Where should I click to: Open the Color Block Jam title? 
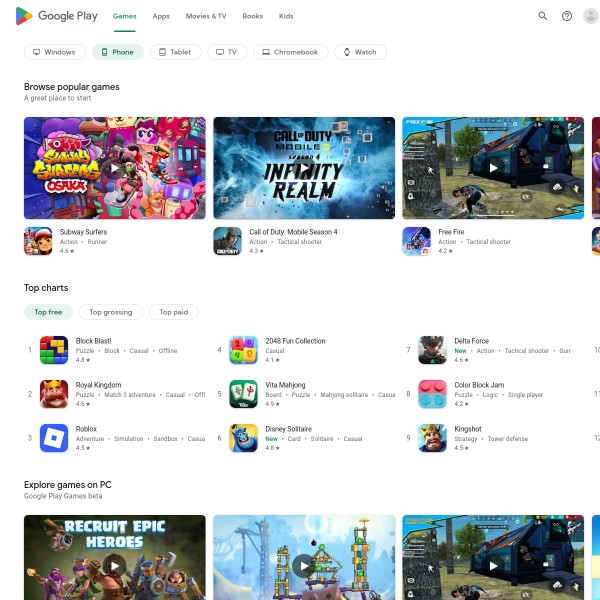point(479,385)
